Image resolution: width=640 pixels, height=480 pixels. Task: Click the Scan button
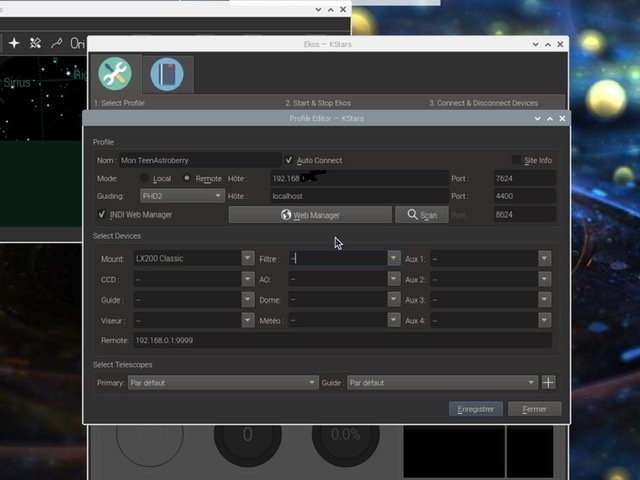(422, 215)
